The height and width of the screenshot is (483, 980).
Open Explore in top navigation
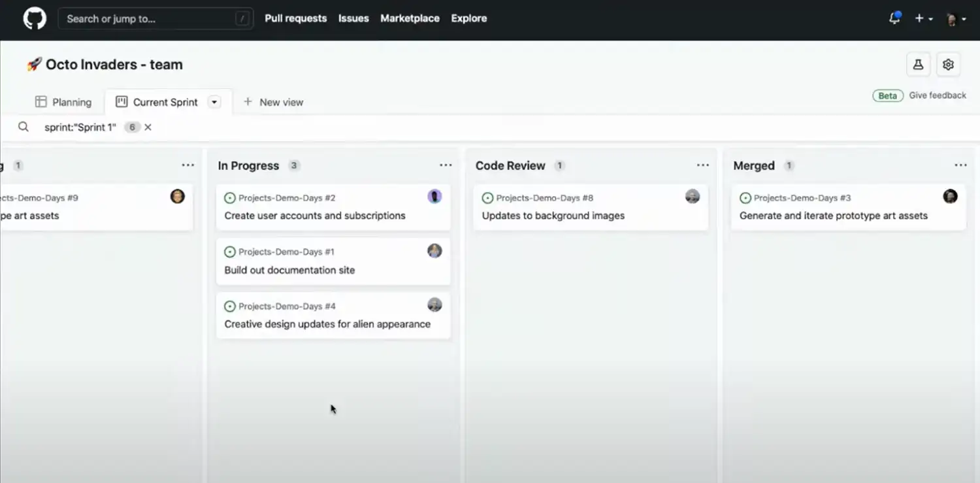469,18
